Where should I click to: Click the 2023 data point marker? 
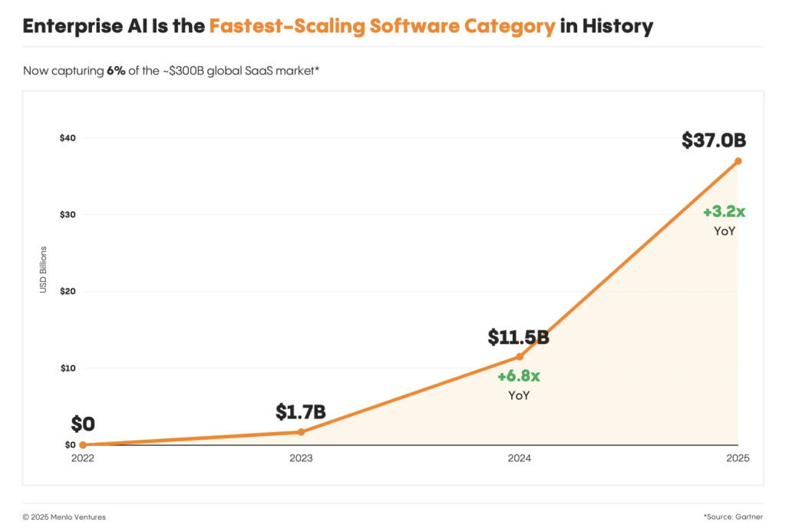[301, 431]
